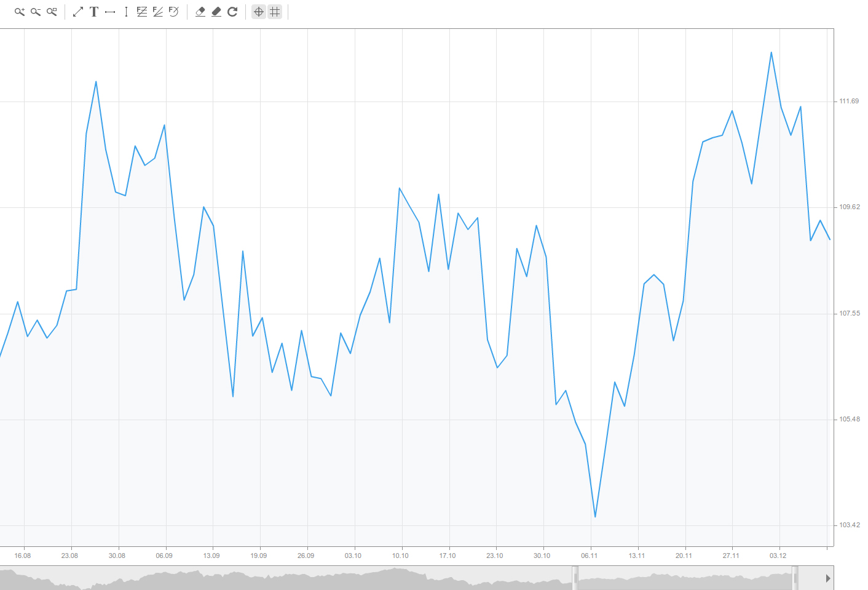868x590 pixels.
Task: Select the horizontal line tool
Action: (109, 11)
